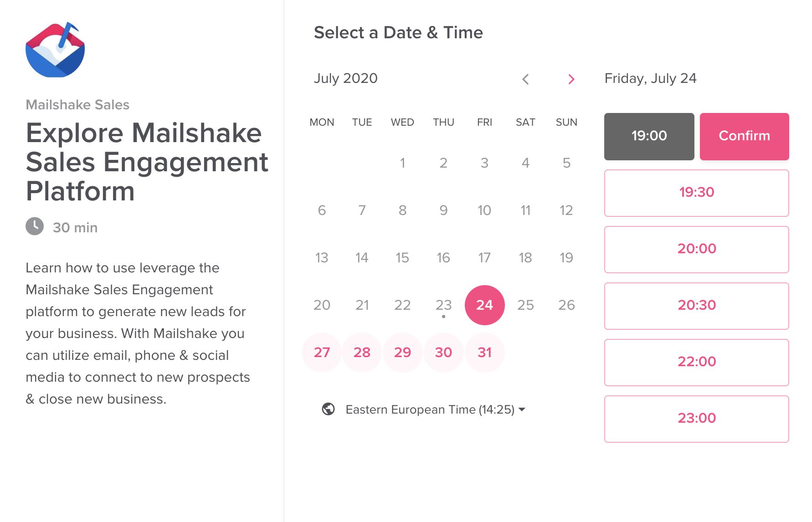Screen dimensions: 812x522
Task: Choose July 30 on the calendar
Action: pyautogui.click(x=443, y=352)
